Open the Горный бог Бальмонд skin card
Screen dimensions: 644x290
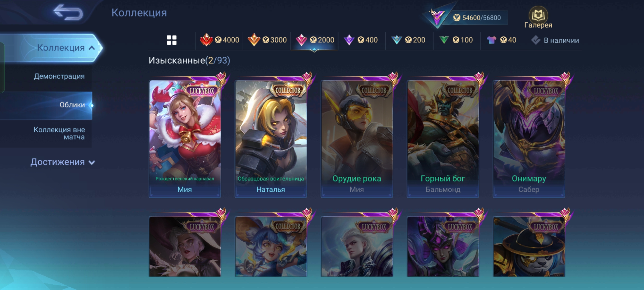(x=443, y=139)
